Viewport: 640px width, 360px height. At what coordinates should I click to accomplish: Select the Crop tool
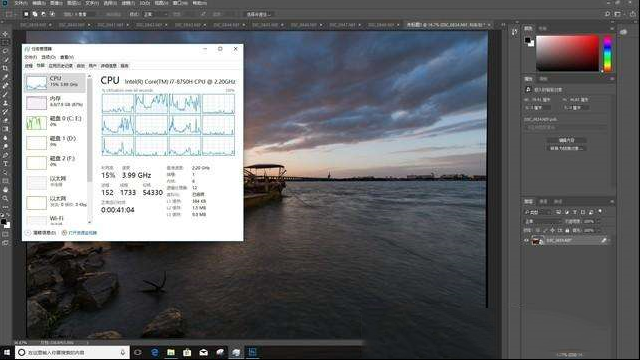click(5, 68)
